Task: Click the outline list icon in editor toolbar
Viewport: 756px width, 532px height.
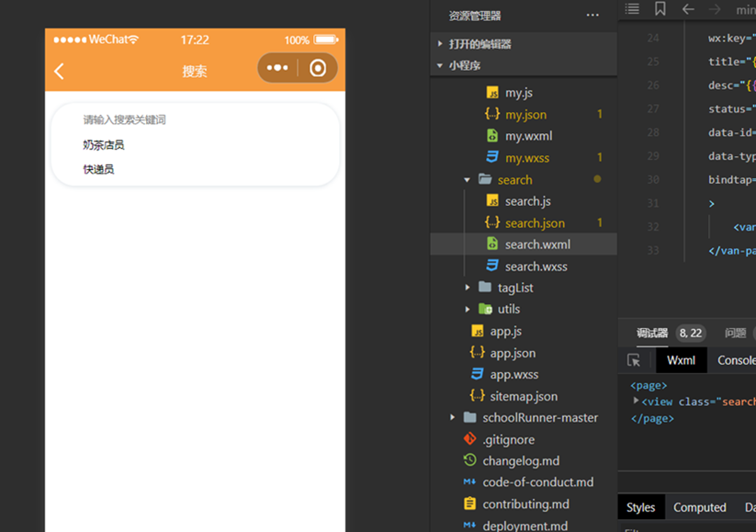Action: tap(632, 9)
